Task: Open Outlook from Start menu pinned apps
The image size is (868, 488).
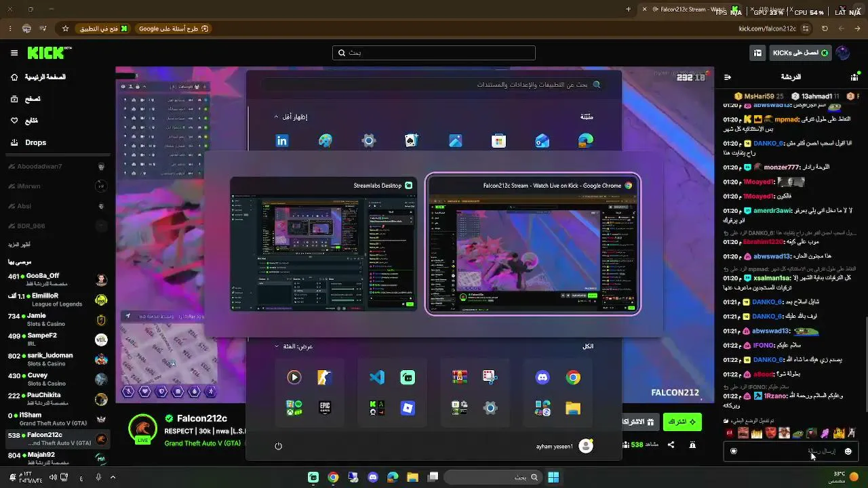Action: click(x=542, y=140)
